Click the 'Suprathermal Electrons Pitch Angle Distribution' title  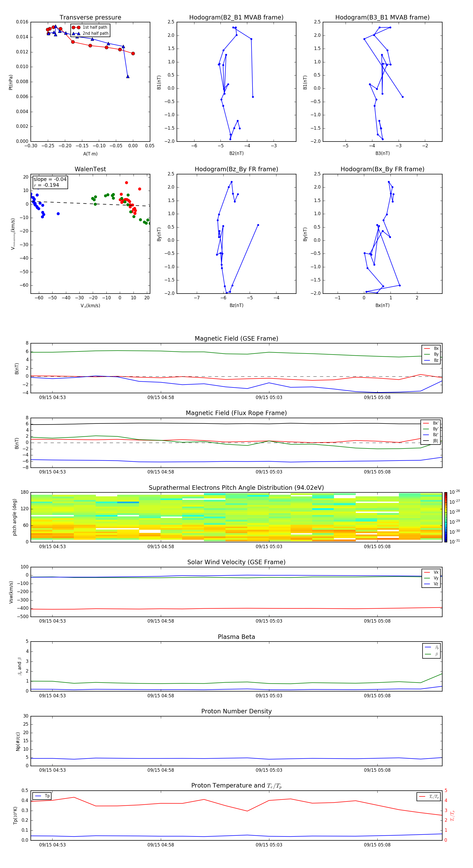click(236, 488)
